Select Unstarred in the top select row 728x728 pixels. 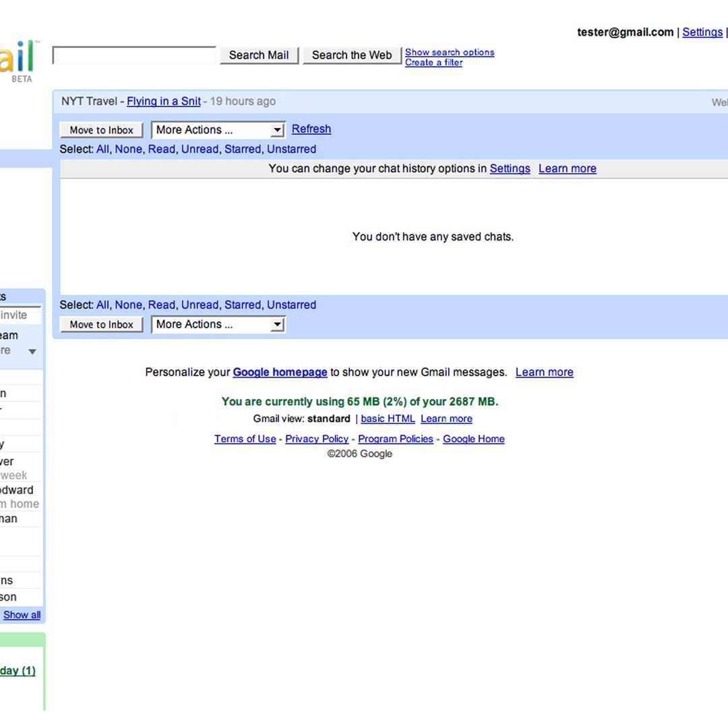pyautogui.click(x=291, y=149)
